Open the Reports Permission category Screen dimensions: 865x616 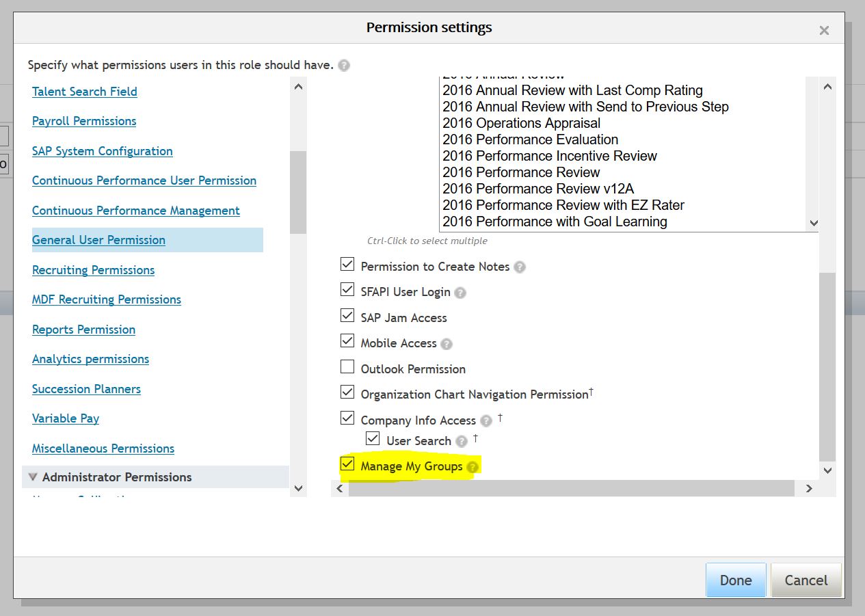click(84, 330)
